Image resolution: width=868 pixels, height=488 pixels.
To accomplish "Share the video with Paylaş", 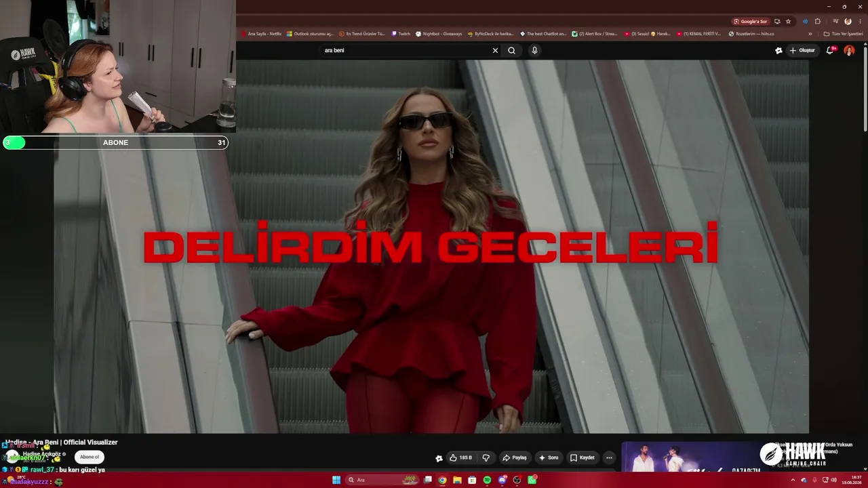I will click(514, 457).
